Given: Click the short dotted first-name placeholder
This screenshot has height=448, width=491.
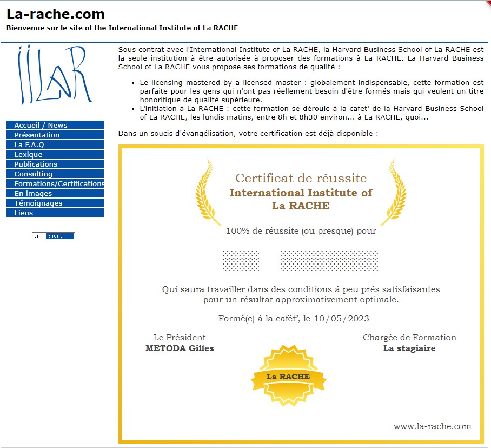Looking at the screenshot, I should pos(241,261).
